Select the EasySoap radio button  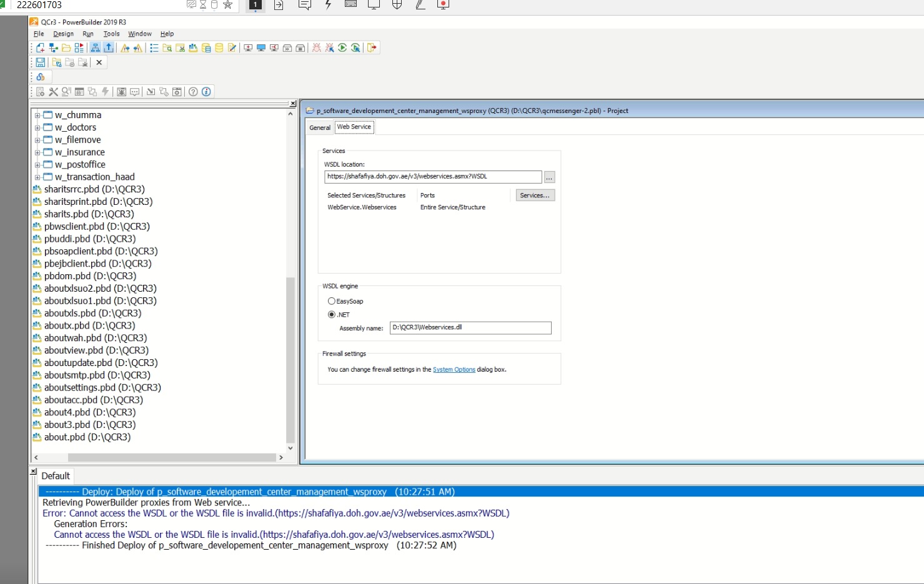coord(332,301)
